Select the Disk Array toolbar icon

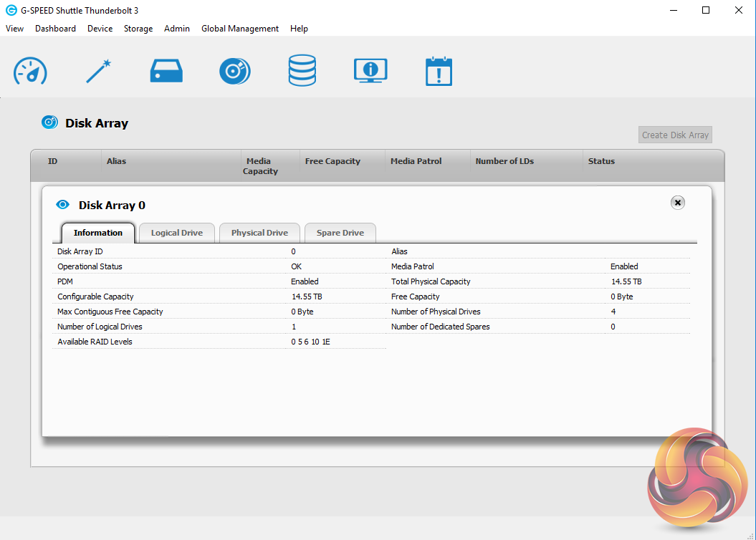234,71
